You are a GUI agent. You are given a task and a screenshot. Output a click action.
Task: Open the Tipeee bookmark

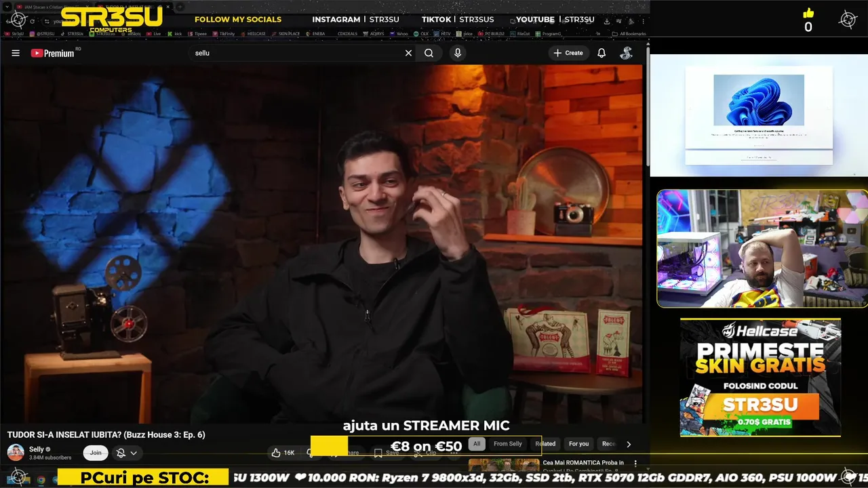point(197,33)
